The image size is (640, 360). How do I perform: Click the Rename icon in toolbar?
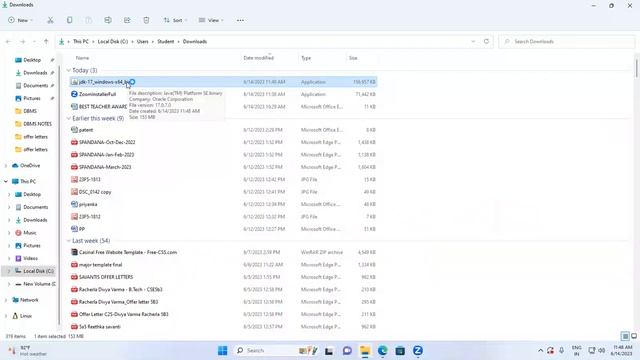[108, 20]
